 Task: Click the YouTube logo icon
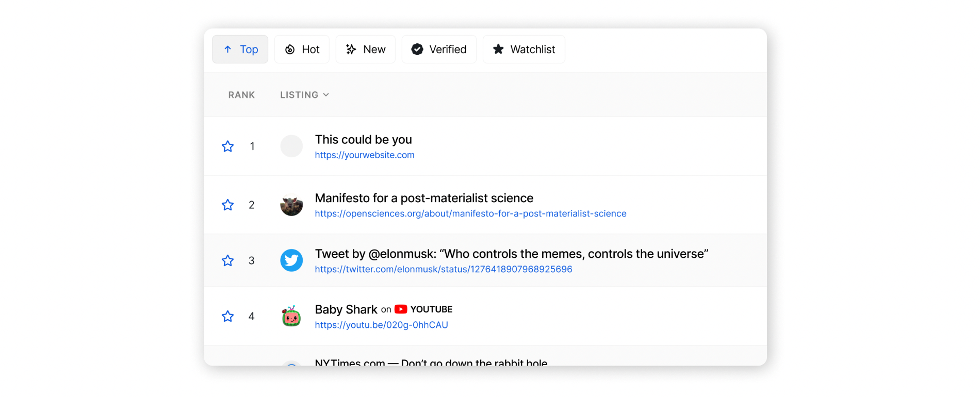401,309
